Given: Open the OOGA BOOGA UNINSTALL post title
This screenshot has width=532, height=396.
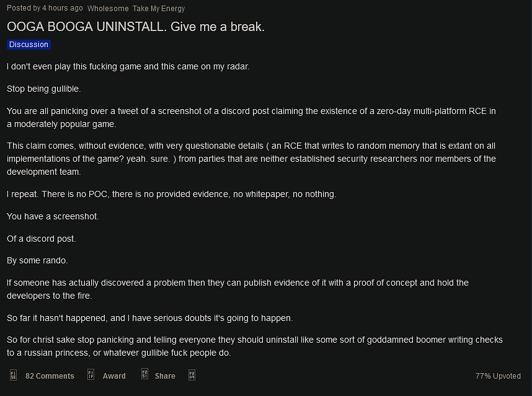Looking at the screenshot, I should (x=136, y=27).
